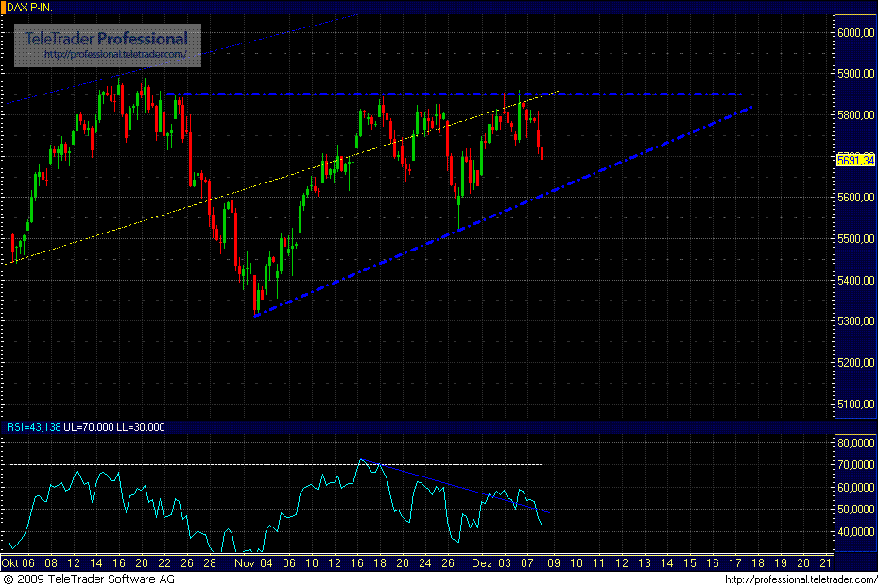Click date label 22 on time axis
The height and width of the screenshot is (588, 878).
click(164, 563)
